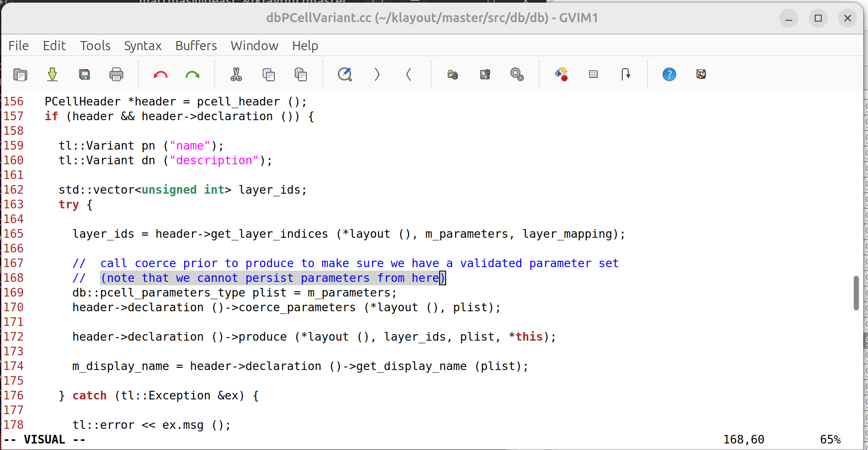Jump to next match with the right chevron
This screenshot has width=868, height=450.
pos(377,75)
